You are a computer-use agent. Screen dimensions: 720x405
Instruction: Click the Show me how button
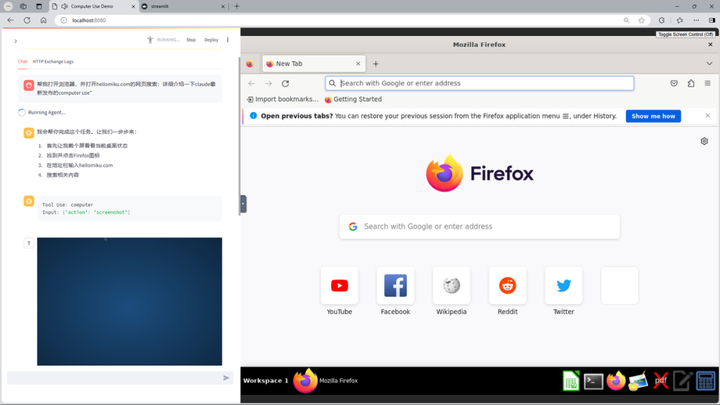tap(653, 116)
